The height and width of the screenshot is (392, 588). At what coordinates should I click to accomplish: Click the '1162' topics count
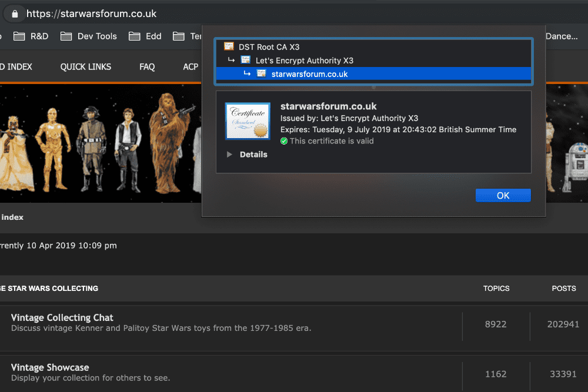[496, 374]
